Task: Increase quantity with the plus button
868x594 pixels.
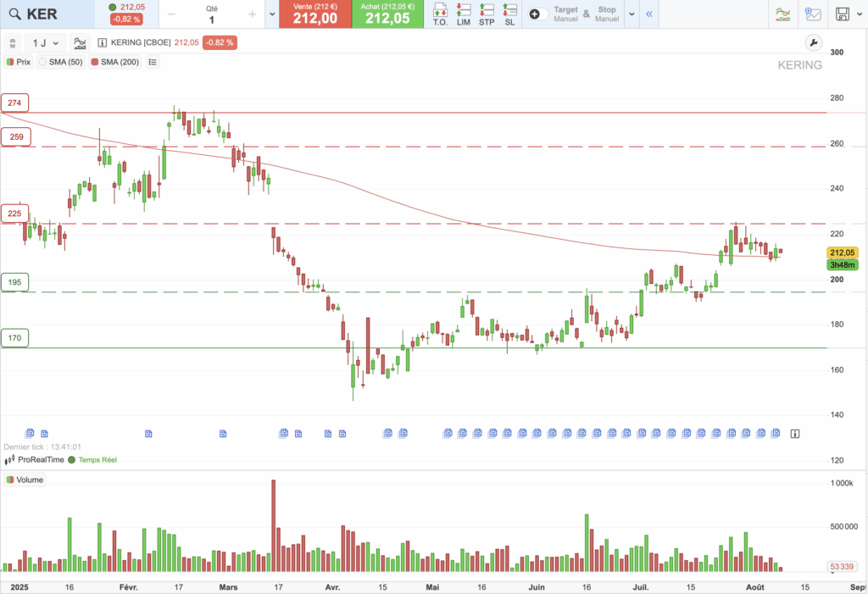Action: (253, 14)
